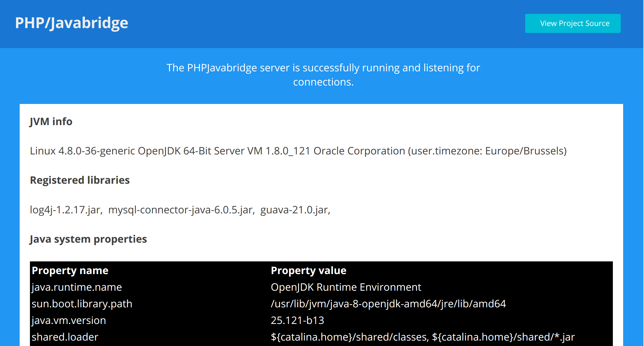Click the PHP/Javabridge header title
This screenshot has height=346, width=644.
coord(72,23)
